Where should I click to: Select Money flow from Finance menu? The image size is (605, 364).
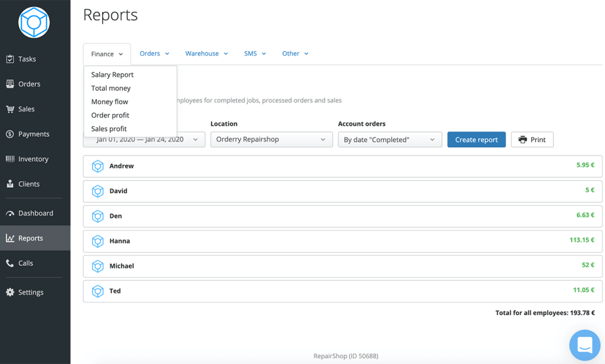pyautogui.click(x=110, y=102)
